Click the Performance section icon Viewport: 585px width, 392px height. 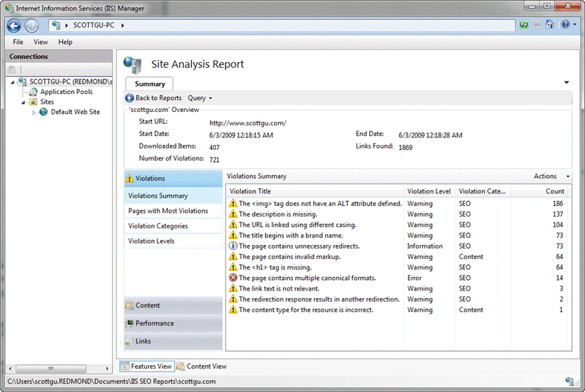pyautogui.click(x=129, y=323)
